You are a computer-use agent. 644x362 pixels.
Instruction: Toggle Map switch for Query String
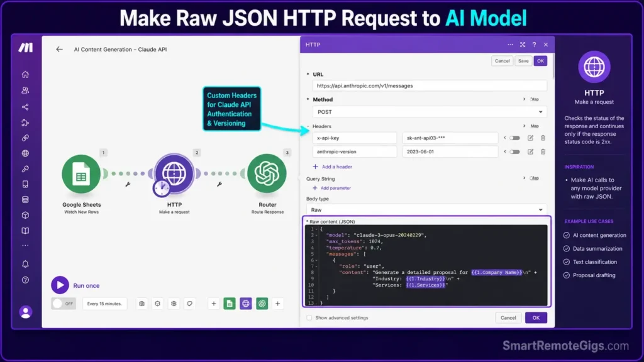click(x=534, y=178)
